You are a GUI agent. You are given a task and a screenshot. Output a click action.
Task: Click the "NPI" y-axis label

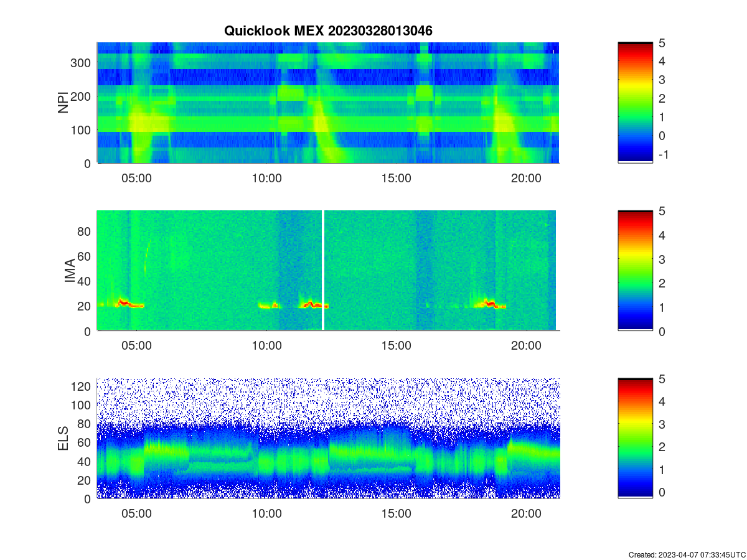63,103
